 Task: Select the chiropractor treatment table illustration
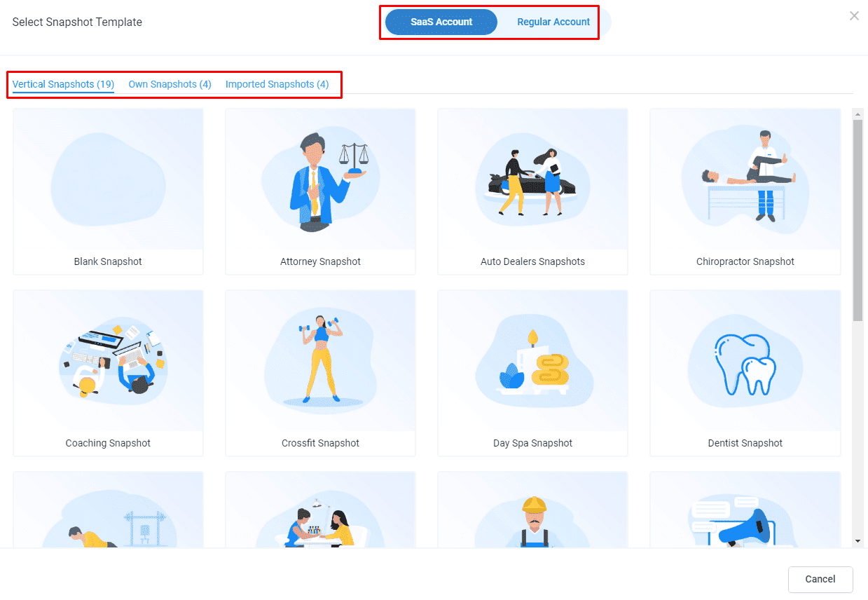(x=745, y=179)
